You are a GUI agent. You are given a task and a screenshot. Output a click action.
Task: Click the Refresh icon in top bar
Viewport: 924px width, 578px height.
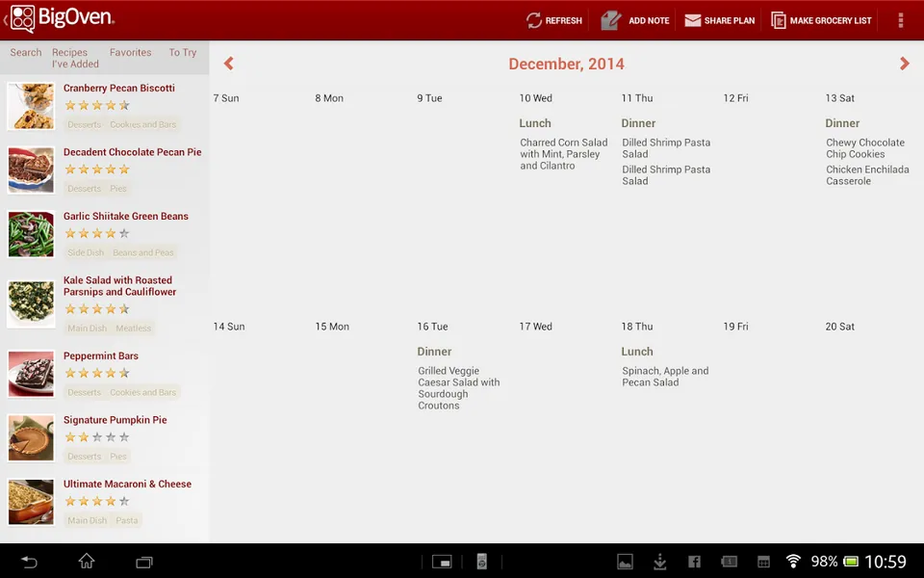click(x=533, y=20)
